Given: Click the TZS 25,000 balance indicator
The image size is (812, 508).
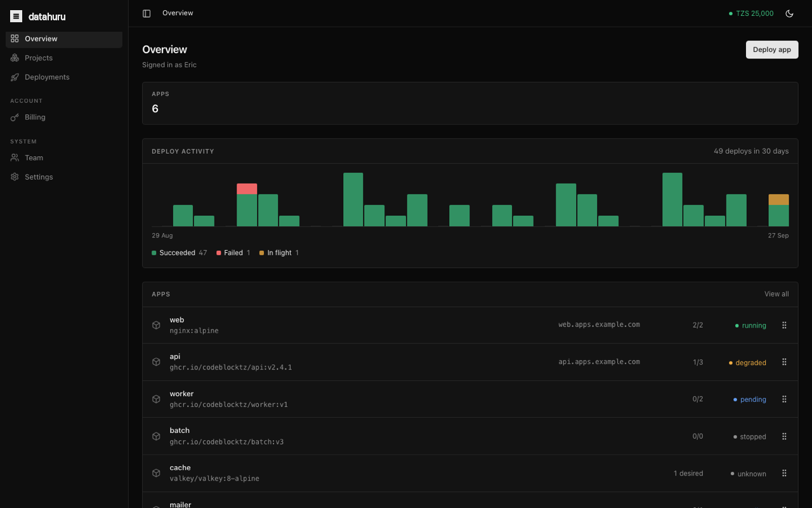Looking at the screenshot, I should click(751, 13).
